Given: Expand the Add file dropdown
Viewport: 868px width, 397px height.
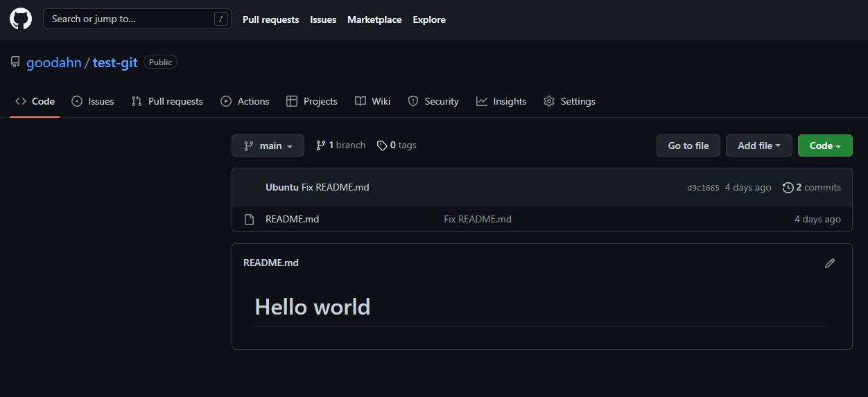Looking at the screenshot, I should [759, 145].
